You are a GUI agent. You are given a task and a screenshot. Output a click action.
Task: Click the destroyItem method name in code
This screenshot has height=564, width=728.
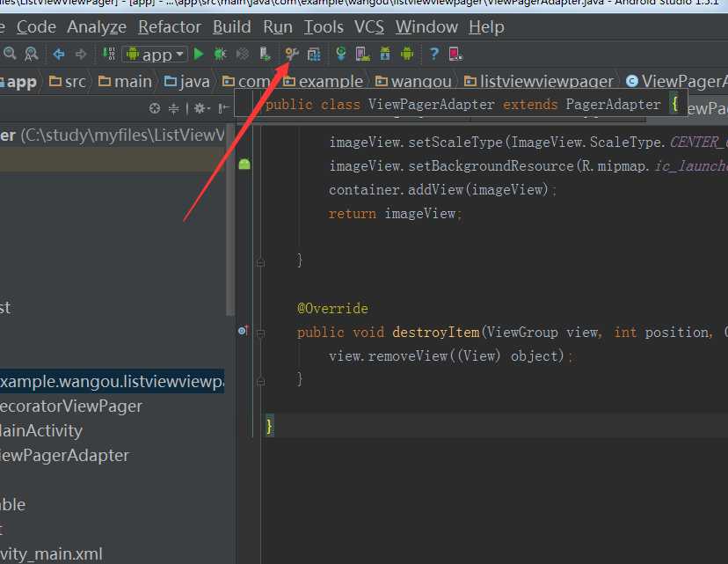[x=435, y=333]
